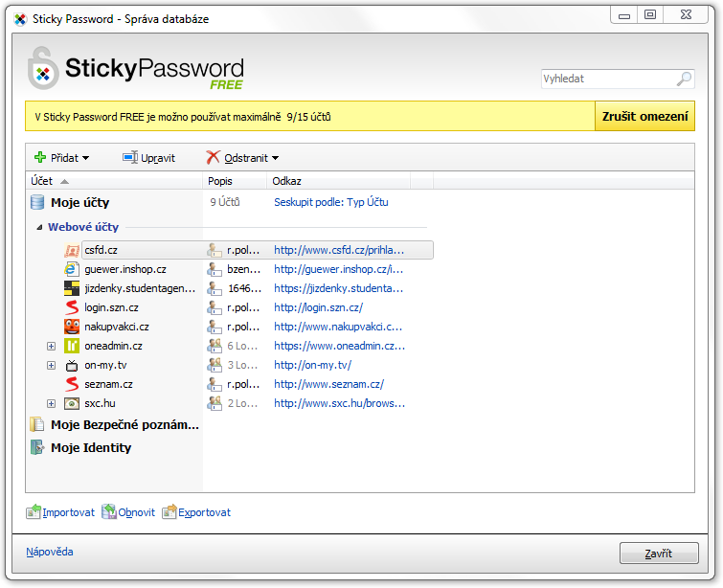Click the jizdenky.studentagen... site icon
Image resolution: width=723 pixels, height=588 pixels.
point(72,288)
